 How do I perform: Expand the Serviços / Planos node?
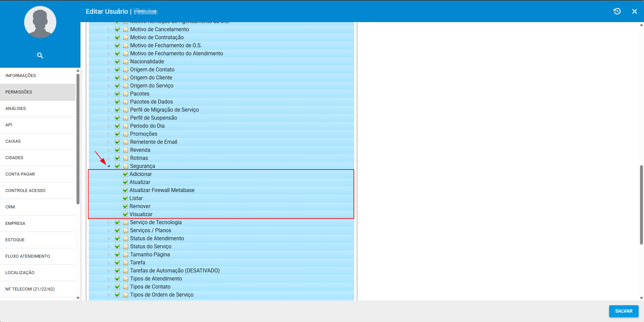(x=109, y=231)
